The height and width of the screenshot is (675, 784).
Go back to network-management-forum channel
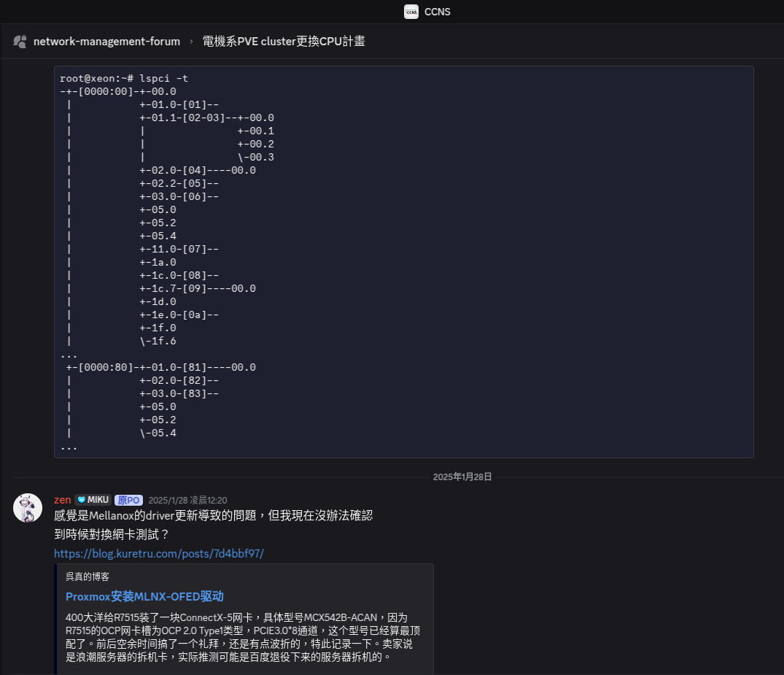[106, 42]
